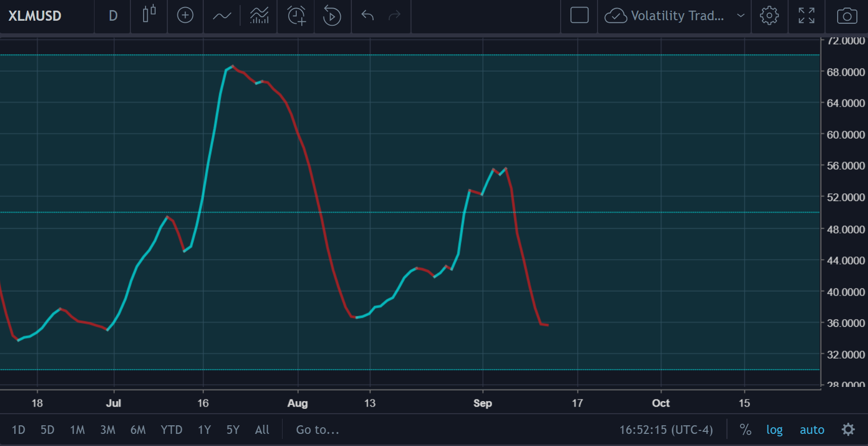Click the 44.0000 price axis label
868x446 pixels.
(846, 261)
